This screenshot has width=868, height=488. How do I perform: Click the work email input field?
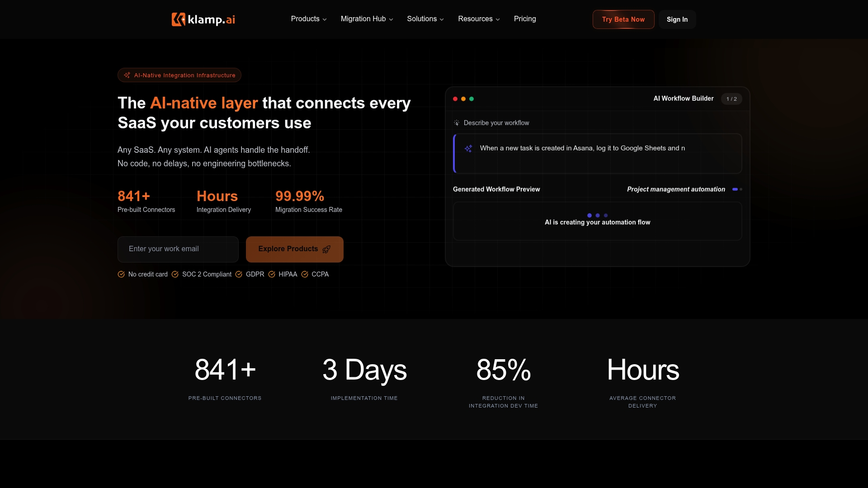[178, 249]
